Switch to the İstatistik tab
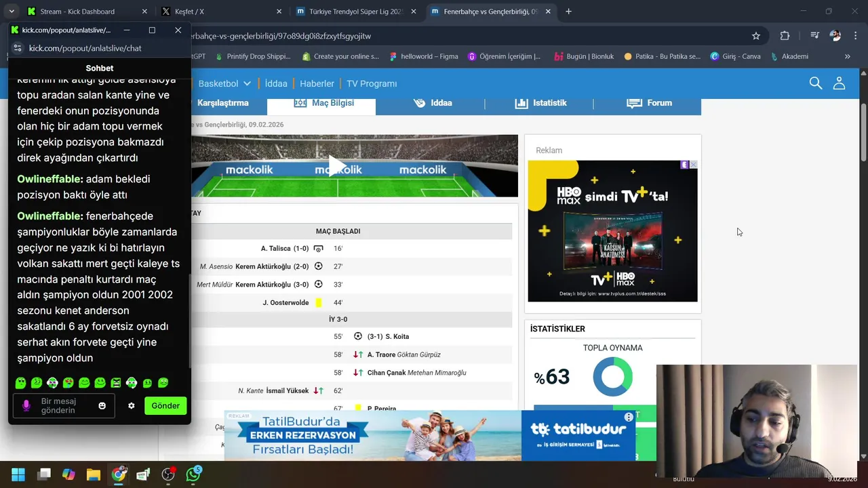Viewport: 868px width, 488px height. [x=540, y=103]
